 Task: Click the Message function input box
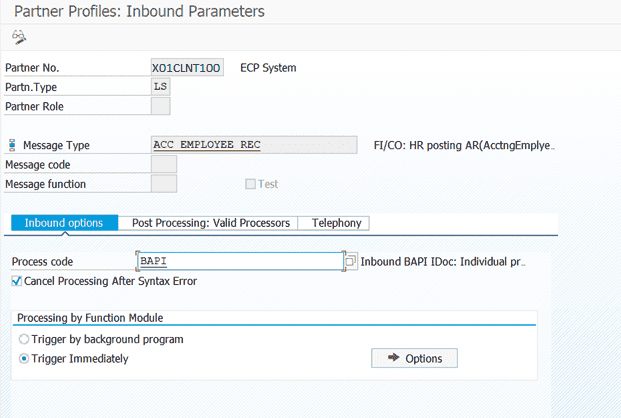[x=163, y=184]
